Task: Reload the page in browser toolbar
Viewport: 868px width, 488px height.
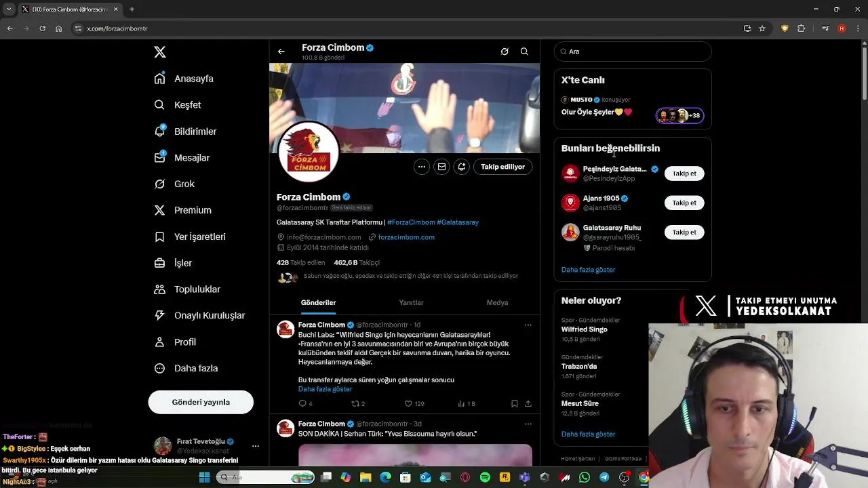Action: point(42,28)
